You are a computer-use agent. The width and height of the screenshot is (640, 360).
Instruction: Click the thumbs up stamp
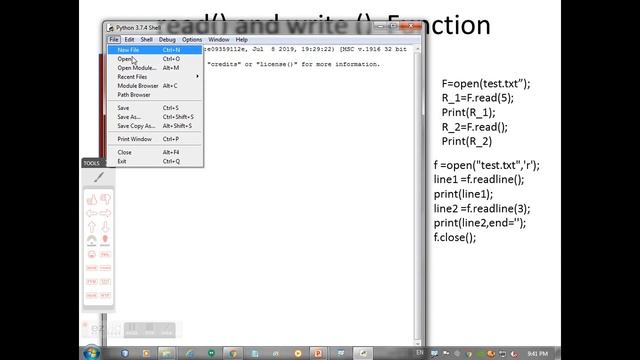point(92,199)
